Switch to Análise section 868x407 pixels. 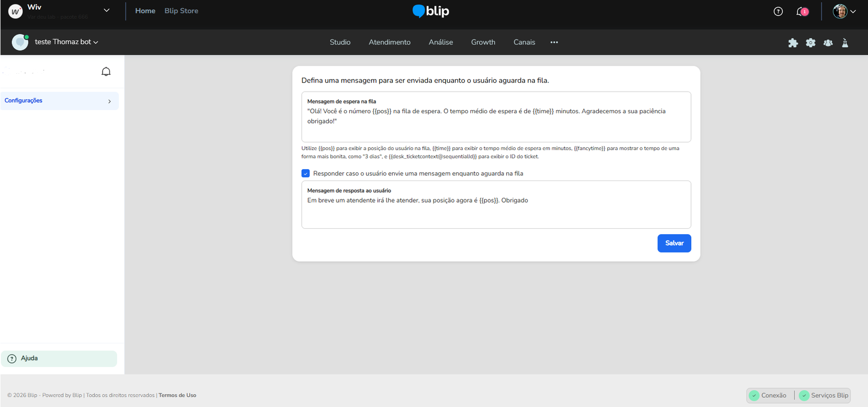coord(441,42)
